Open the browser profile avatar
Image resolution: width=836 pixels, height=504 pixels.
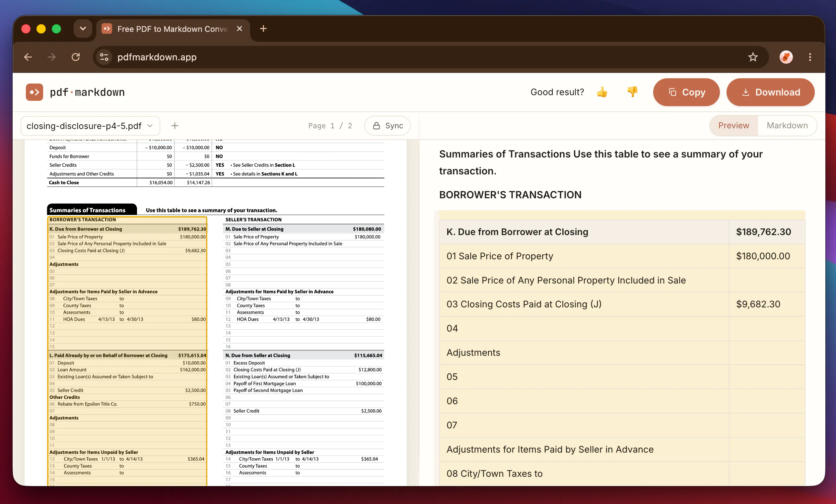tap(786, 57)
